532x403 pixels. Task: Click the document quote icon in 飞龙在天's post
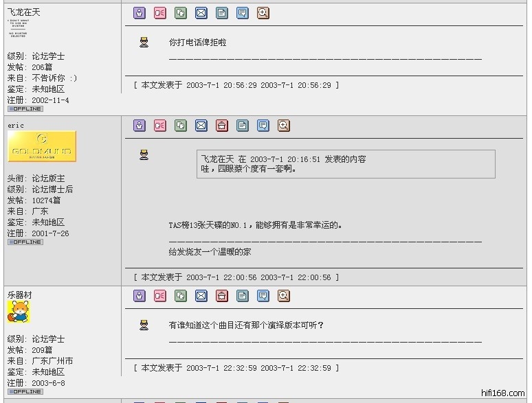pyautogui.click(x=221, y=13)
